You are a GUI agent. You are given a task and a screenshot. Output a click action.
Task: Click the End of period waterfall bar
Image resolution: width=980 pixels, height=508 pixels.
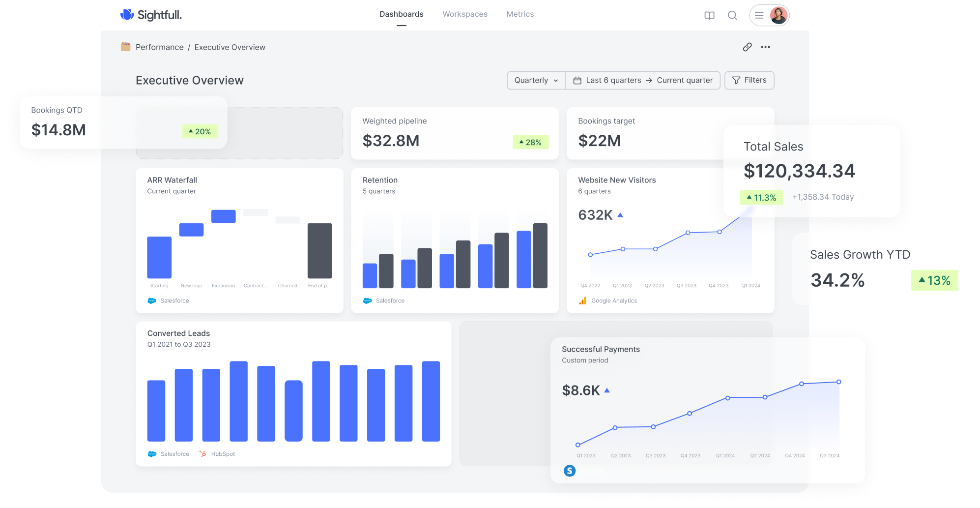tap(320, 251)
